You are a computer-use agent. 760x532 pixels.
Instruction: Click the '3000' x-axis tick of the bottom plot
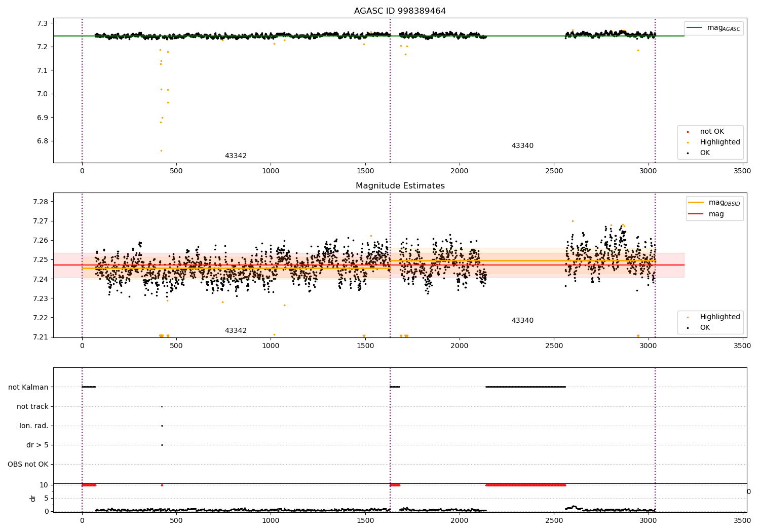[x=648, y=520]
